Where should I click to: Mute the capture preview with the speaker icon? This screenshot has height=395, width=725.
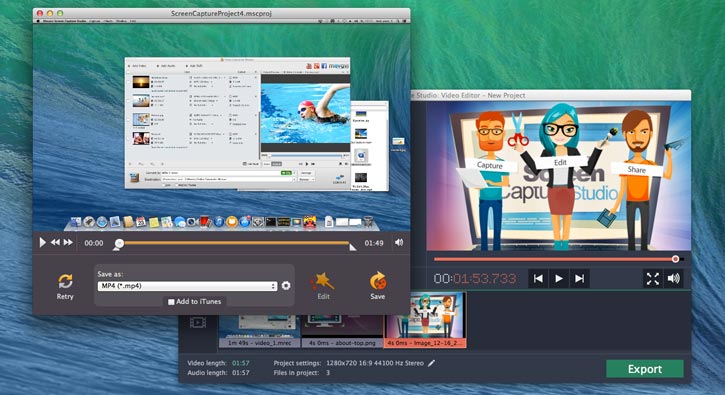[399, 242]
